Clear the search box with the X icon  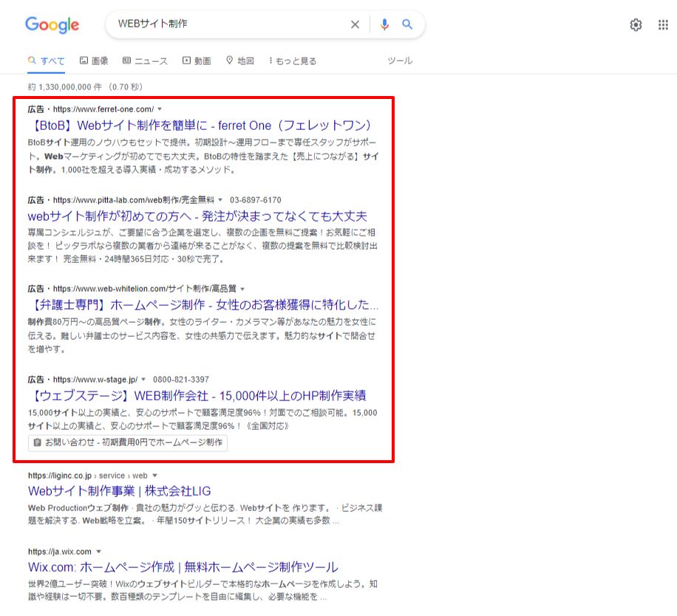[355, 24]
